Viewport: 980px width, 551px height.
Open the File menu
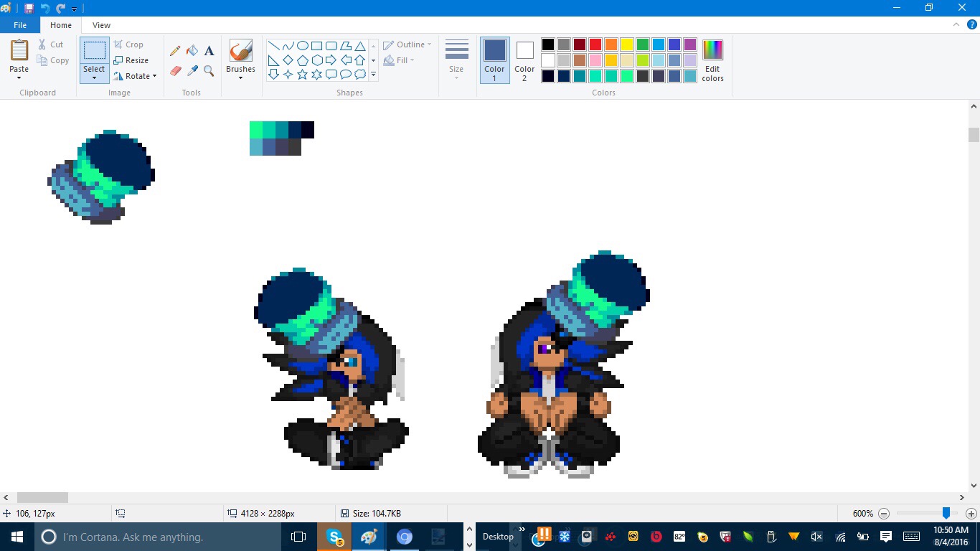[x=20, y=25]
